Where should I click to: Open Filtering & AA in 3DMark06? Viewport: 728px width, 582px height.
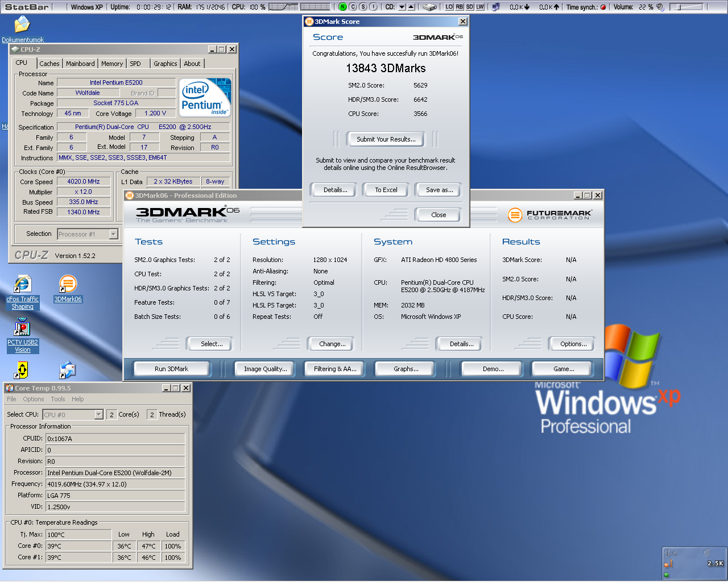coord(335,369)
